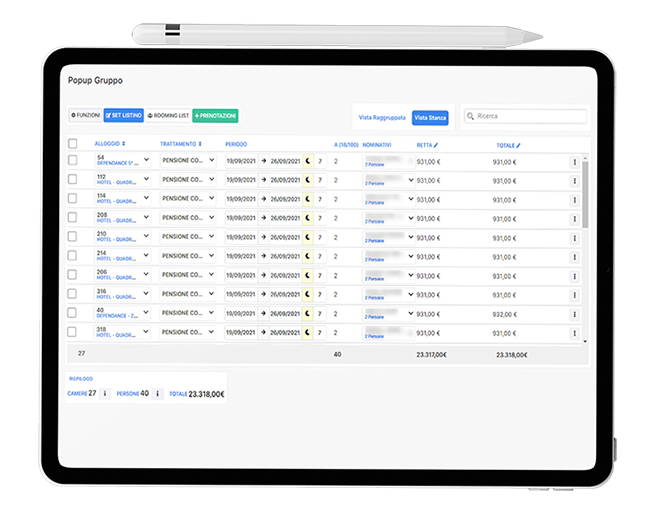Viewport: 650px width, 507px height.
Task: Open the three-dot menu for room 210
Action: click(575, 238)
